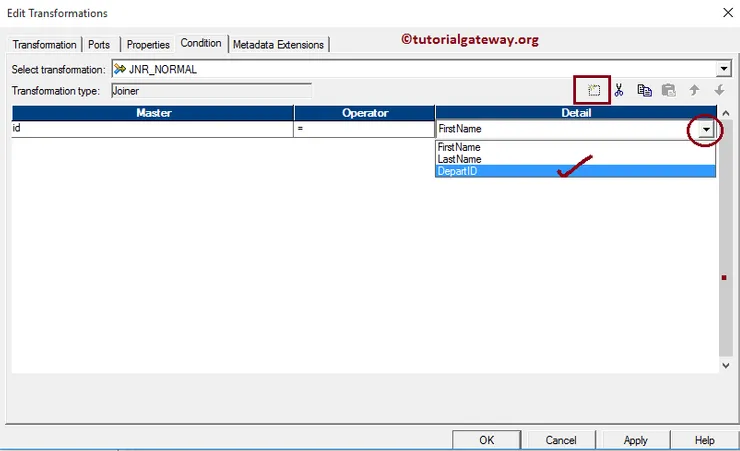Pick FirstName option in the dropdown list
Viewport: 740px width, 451px height.
click(x=459, y=147)
